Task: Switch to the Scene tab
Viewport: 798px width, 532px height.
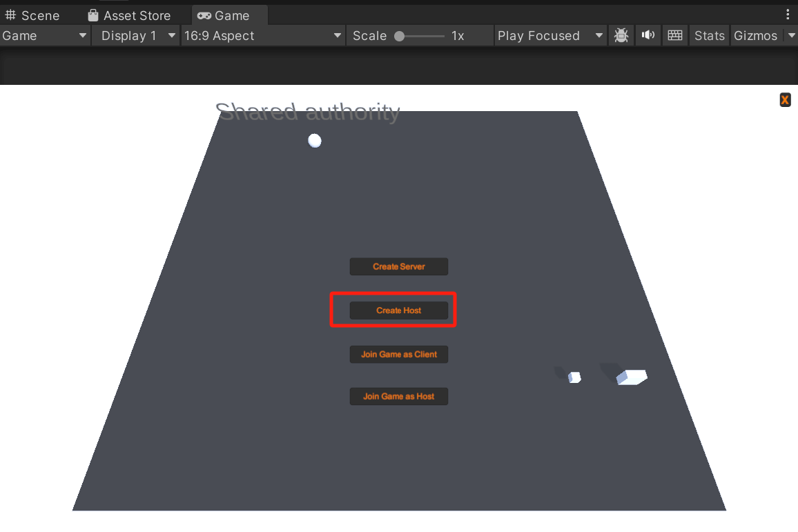Action: pos(32,15)
